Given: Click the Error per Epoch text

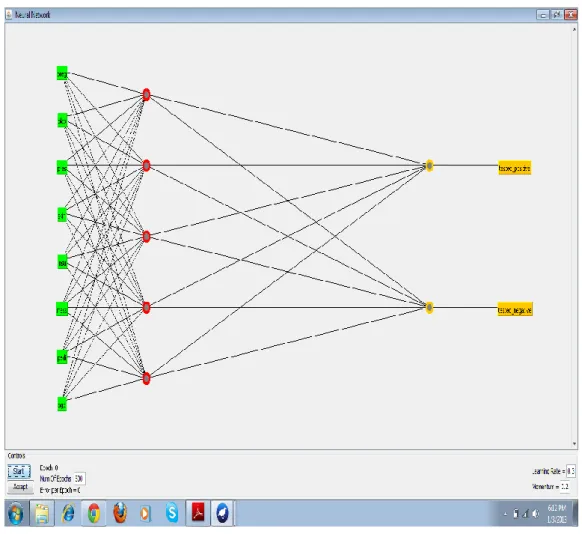Looking at the screenshot, I should coord(60,490).
